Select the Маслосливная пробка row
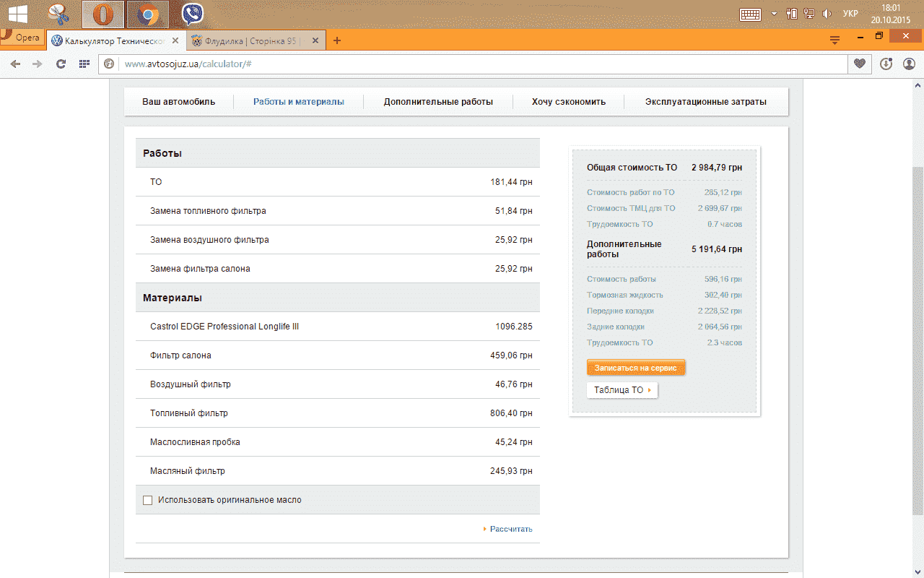Viewport: 924px width, 578px height. point(338,442)
